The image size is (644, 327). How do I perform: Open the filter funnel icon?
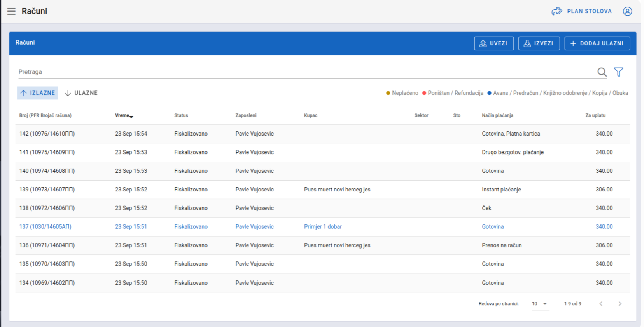[618, 72]
